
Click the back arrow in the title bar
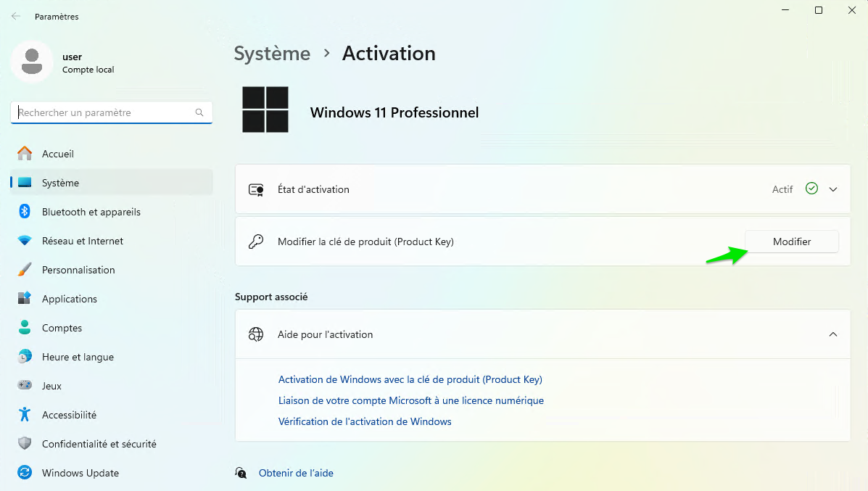[x=16, y=16]
